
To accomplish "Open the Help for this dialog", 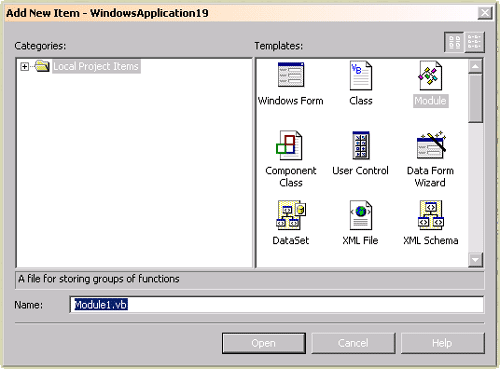I will (442, 343).
